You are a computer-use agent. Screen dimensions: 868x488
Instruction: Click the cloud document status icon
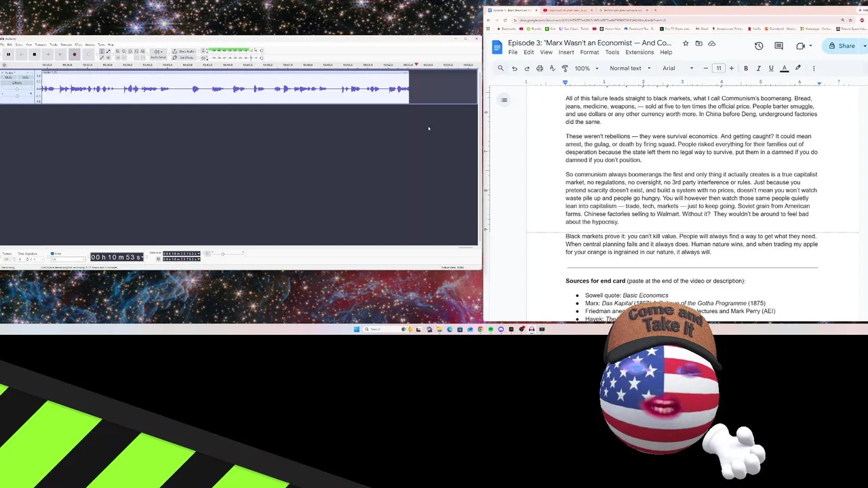[x=711, y=43]
